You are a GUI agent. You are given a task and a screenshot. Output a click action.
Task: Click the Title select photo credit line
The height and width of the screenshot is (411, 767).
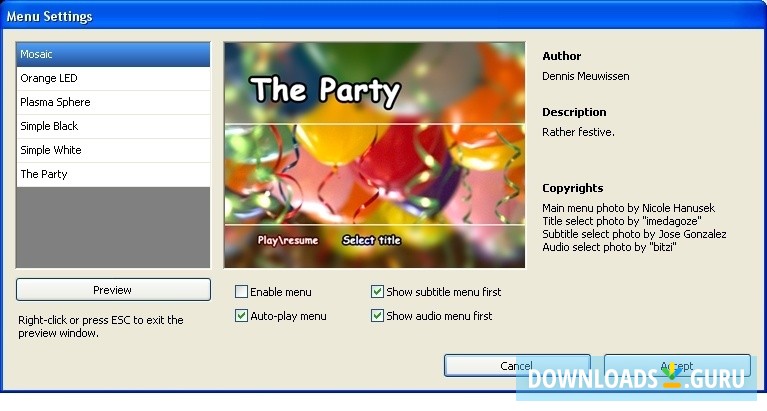pyautogui.click(x=622, y=221)
